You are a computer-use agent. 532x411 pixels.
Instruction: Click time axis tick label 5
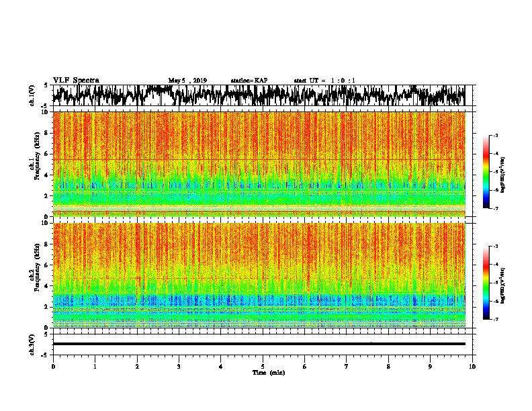pos(263,367)
